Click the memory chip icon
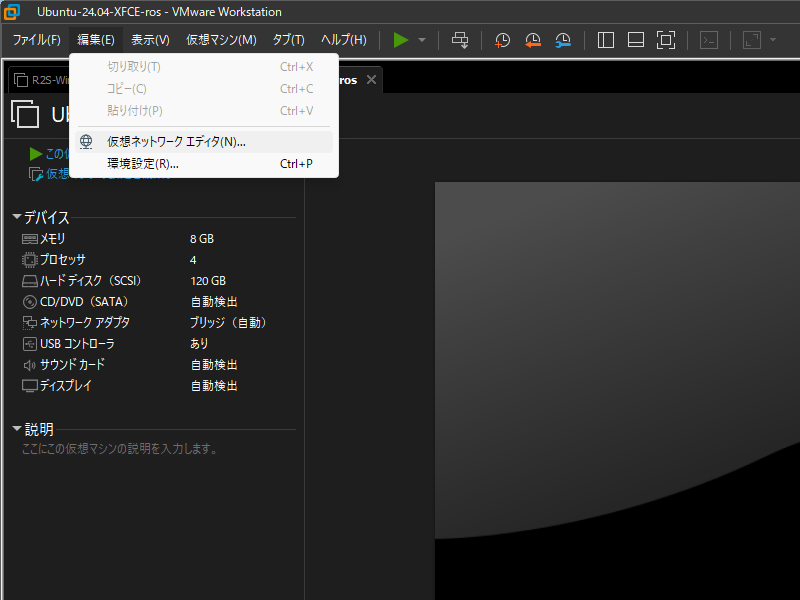 click(x=30, y=239)
